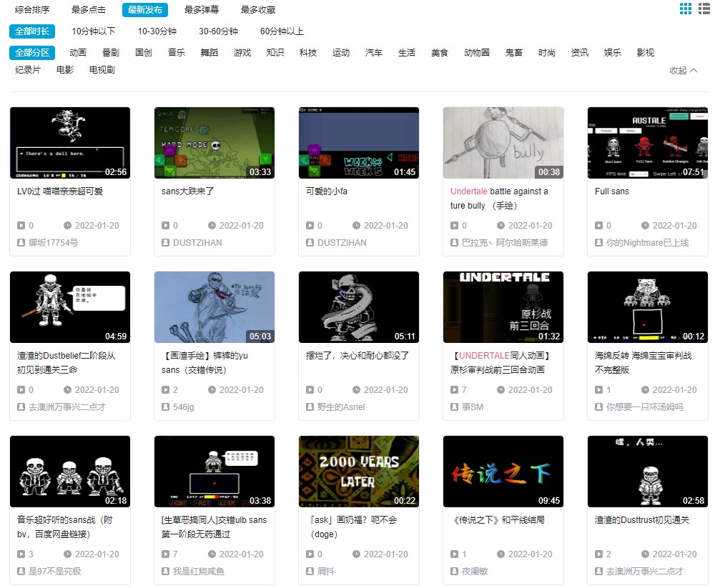
Task: Collapse the category filter with 收起
Action: pos(684,70)
